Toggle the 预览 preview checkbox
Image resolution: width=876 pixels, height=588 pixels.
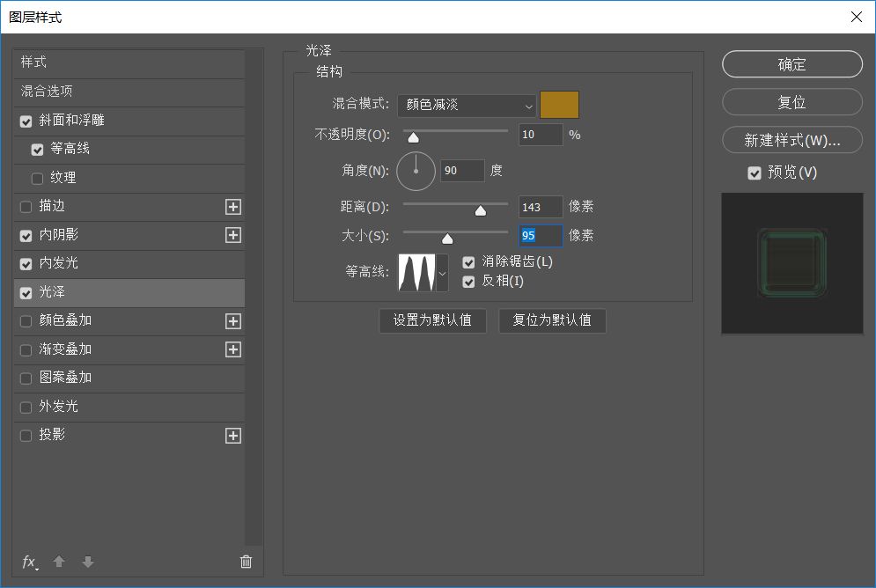pos(755,173)
